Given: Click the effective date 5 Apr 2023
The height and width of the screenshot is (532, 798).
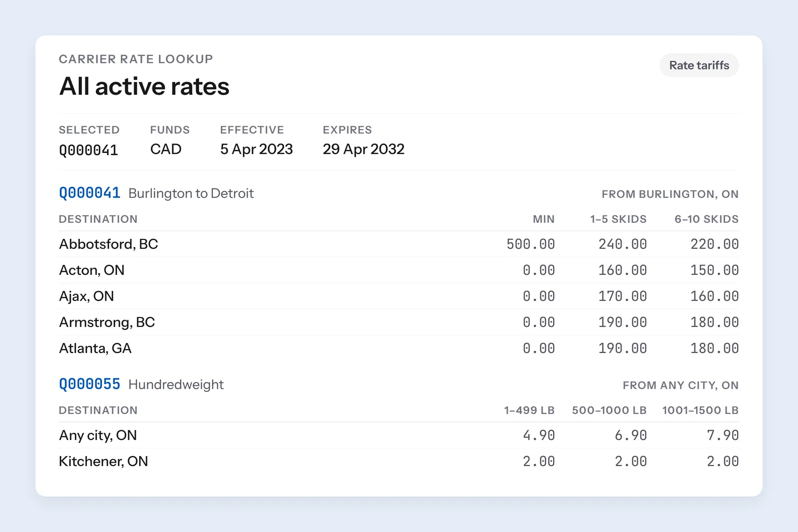Looking at the screenshot, I should pos(257,150).
